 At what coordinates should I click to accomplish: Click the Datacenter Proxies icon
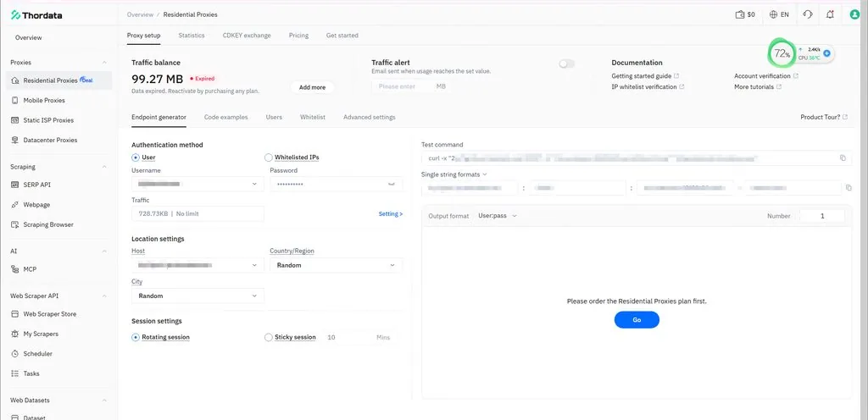coord(15,141)
